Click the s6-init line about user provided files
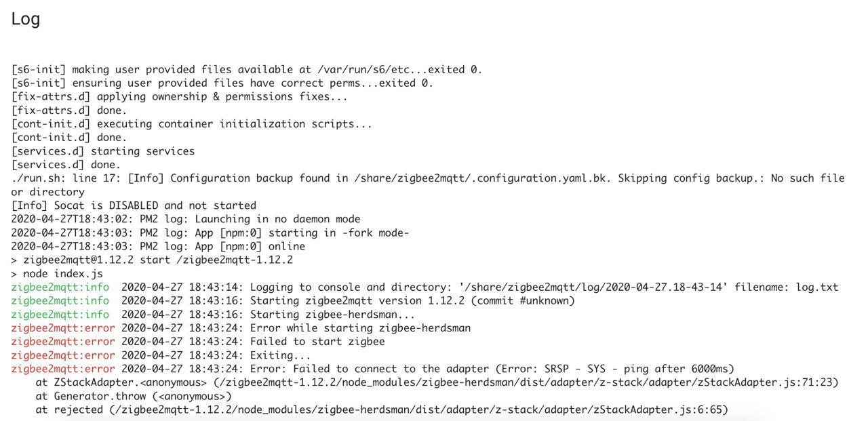The image size is (868, 421). (247, 70)
